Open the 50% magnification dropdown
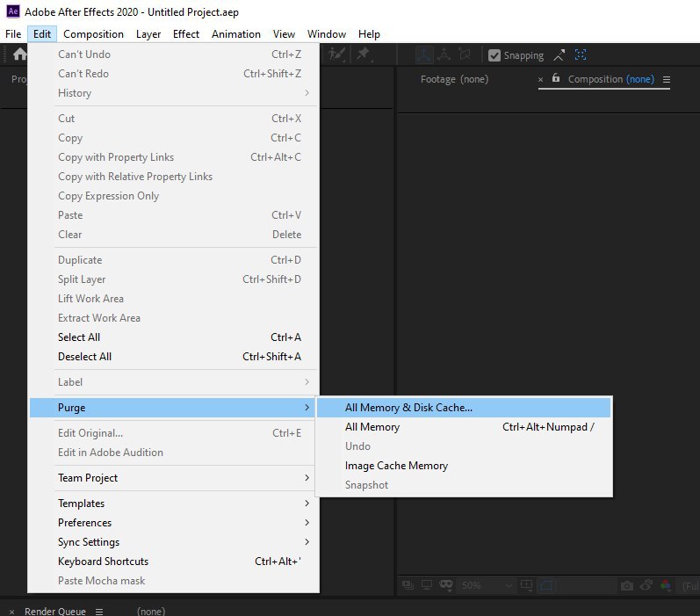 tap(487, 585)
